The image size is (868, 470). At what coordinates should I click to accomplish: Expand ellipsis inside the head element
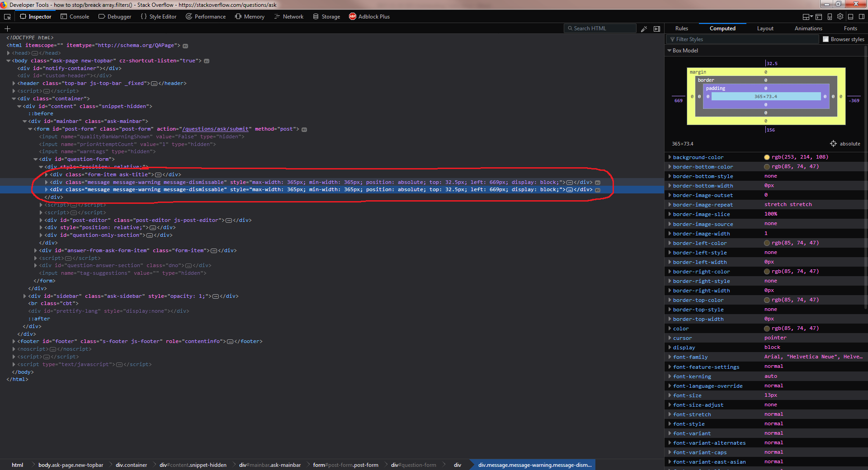coord(35,53)
